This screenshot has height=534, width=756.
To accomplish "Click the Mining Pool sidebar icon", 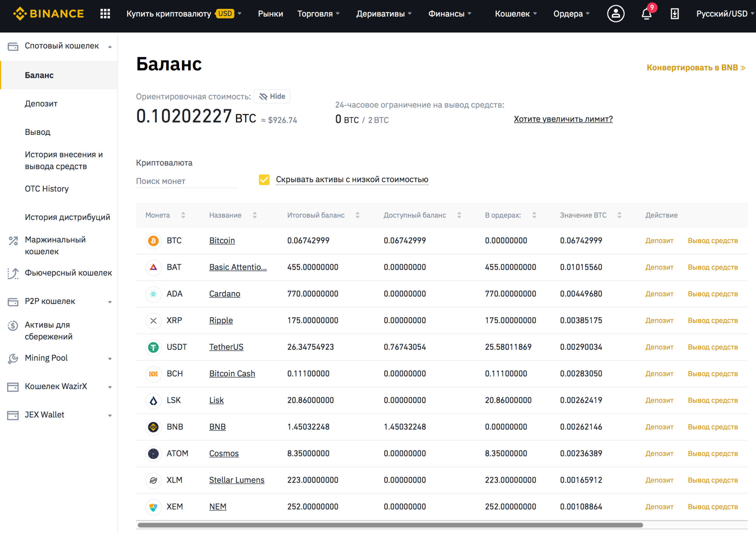I will [13, 358].
